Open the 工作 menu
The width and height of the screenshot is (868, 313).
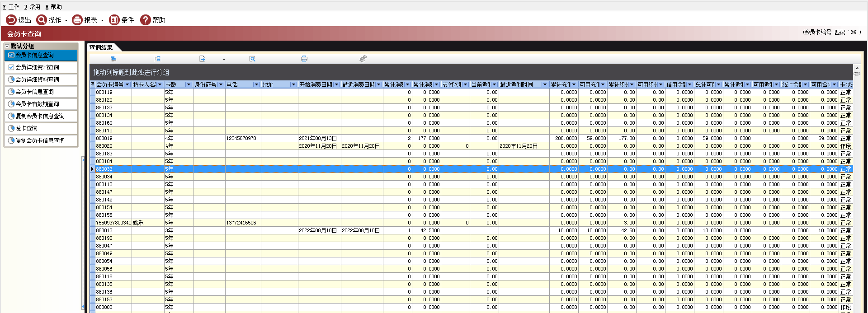(x=11, y=7)
